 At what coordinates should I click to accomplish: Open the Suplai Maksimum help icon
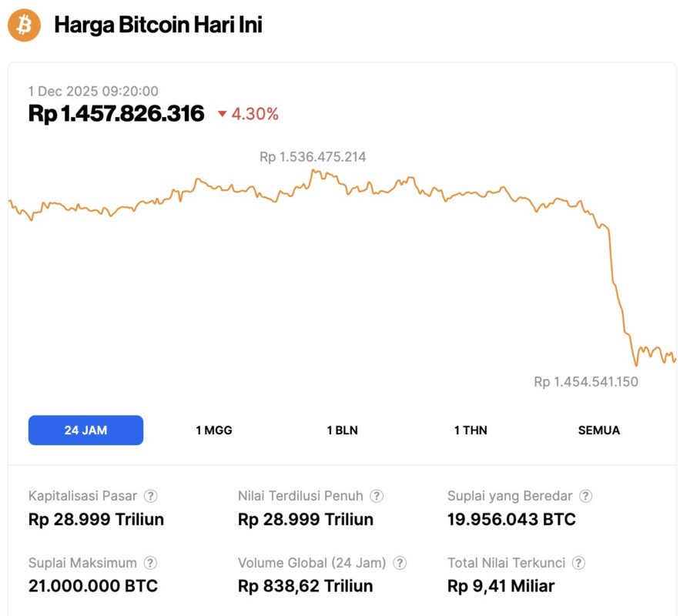pyautogui.click(x=151, y=563)
